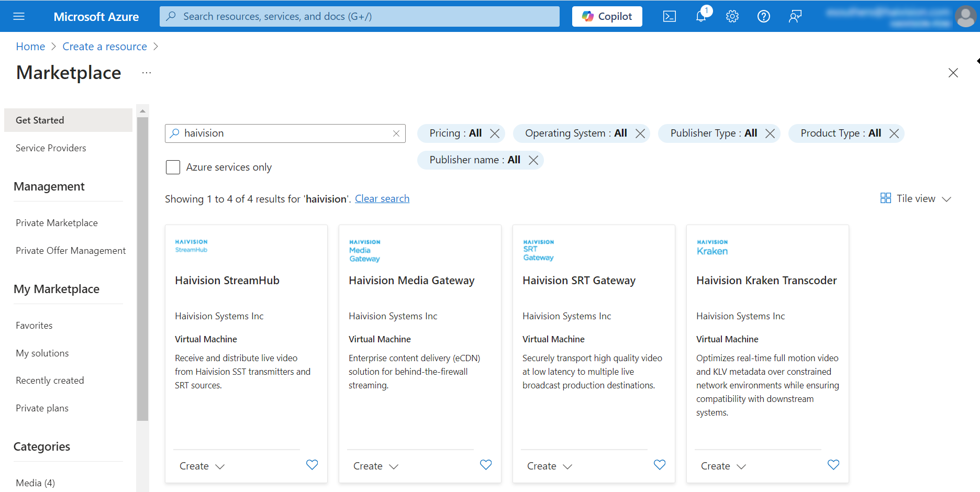Open the notifications bell
Screen dimensions: 980x492
700,16
